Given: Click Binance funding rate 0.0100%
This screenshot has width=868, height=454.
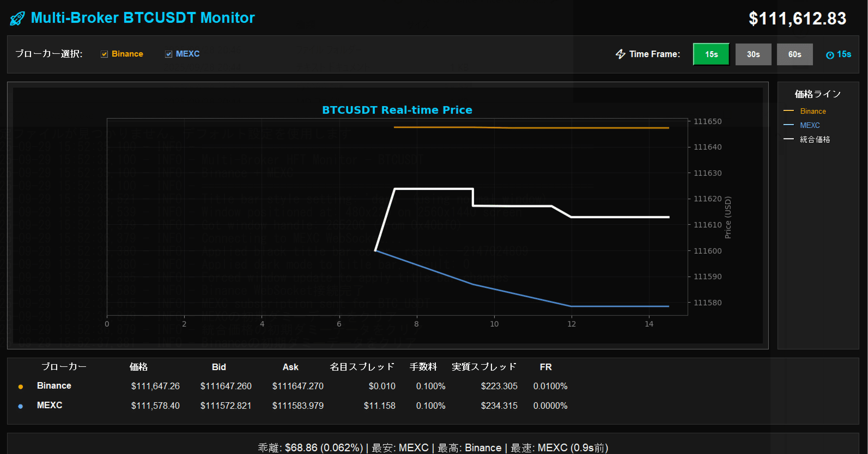Looking at the screenshot, I should tap(550, 386).
